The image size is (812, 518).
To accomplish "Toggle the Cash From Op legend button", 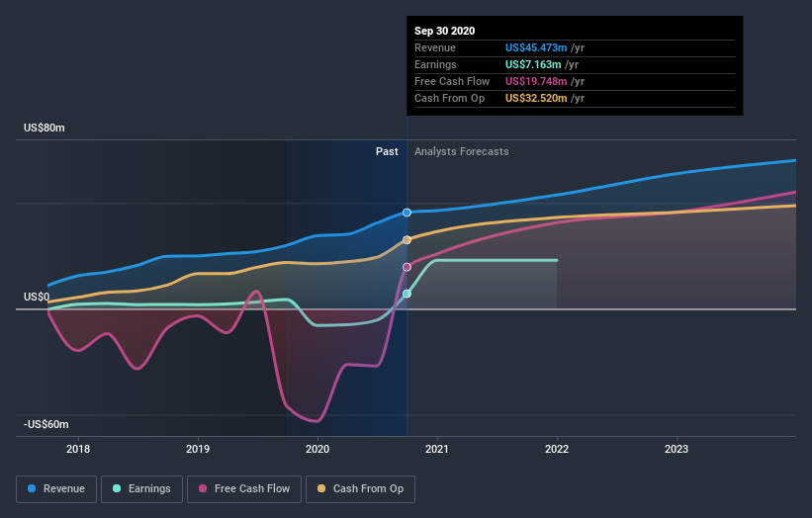I will click(360, 489).
